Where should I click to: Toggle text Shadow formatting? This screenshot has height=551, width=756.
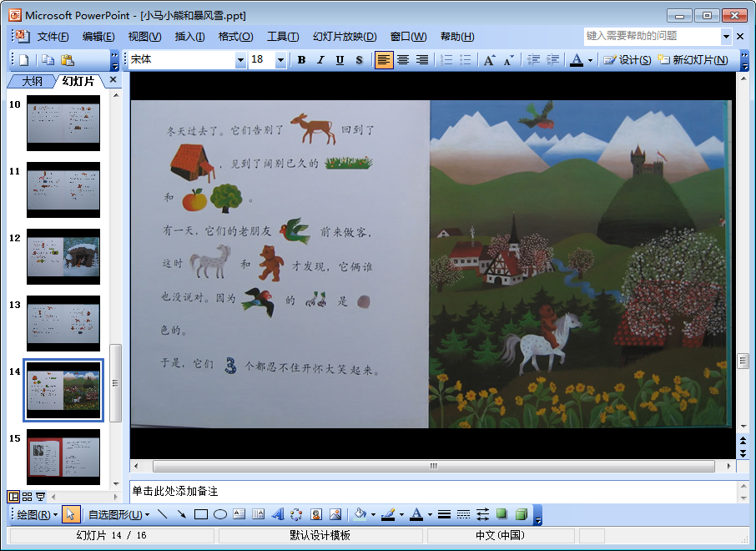click(x=359, y=60)
